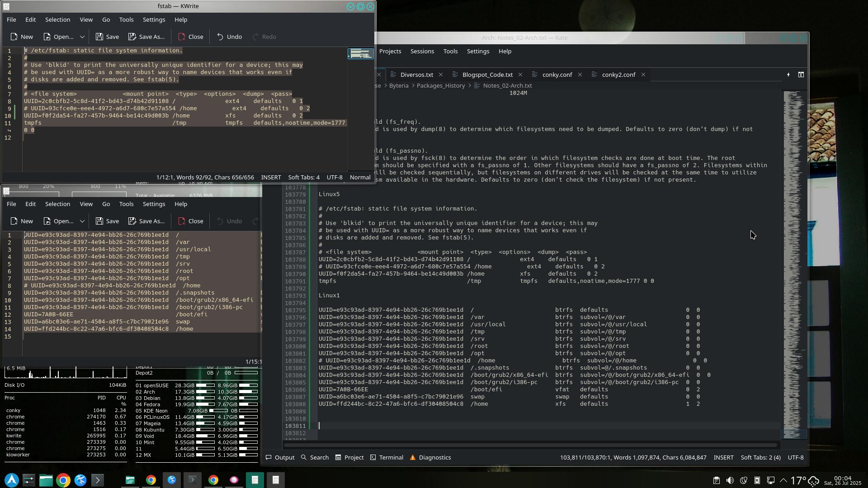Expand hidden system tray icons arrow
Viewport: 868px width, 488px height.
pyautogui.click(x=783, y=480)
